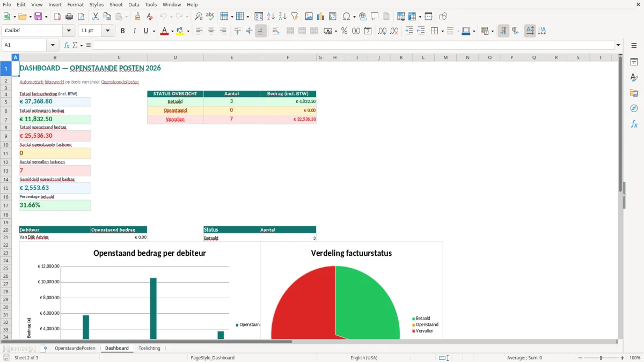Add a decimal place
The image size is (644, 362).
tap(382, 31)
